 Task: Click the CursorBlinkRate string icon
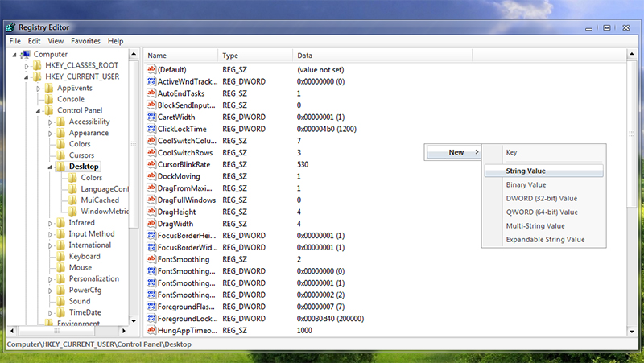tap(151, 164)
